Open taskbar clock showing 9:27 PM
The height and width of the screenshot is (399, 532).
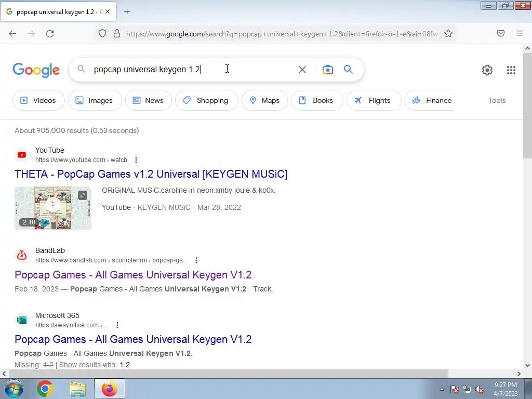tap(506, 389)
